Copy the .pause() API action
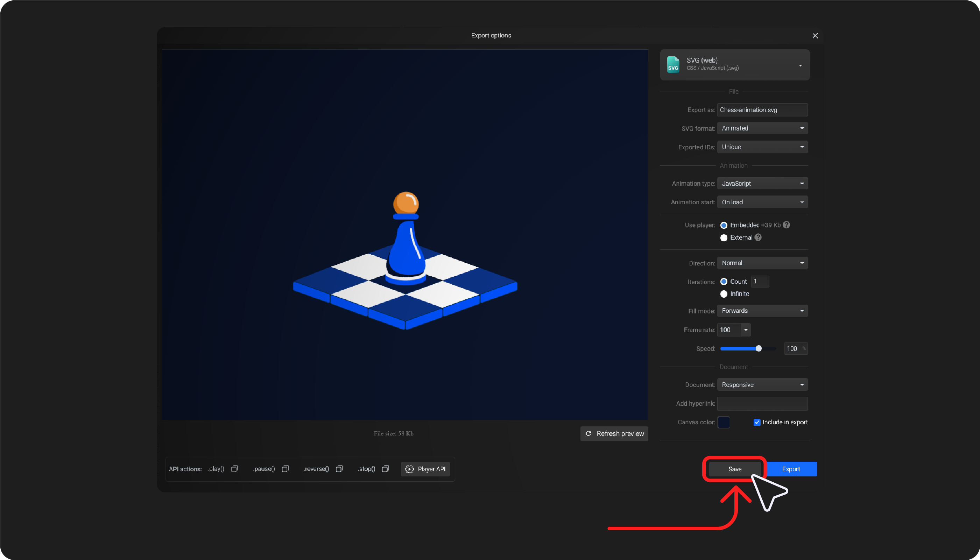The height and width of the screenshot is (560, 980). [x=285, y=469]
